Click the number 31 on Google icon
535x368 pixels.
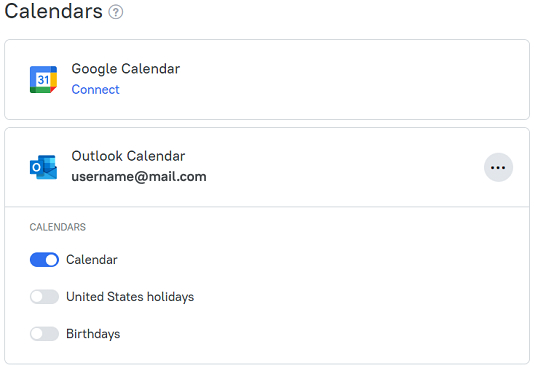[43, 80]
